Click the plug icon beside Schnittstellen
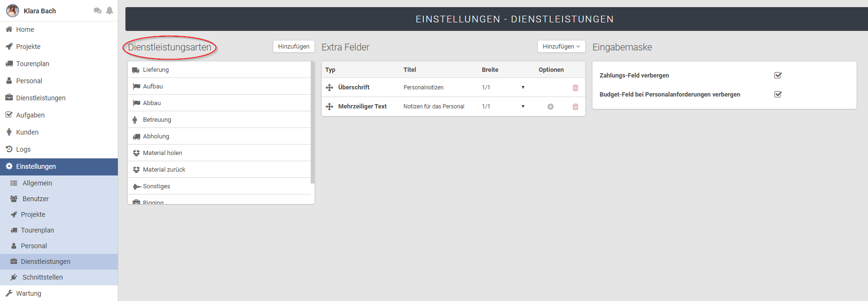Image resolution: width=868 pixels, height=301 pixels. point(14,277)
